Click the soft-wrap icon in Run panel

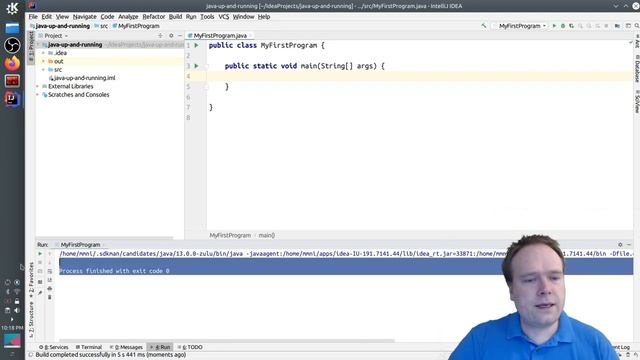click(49, 271)
